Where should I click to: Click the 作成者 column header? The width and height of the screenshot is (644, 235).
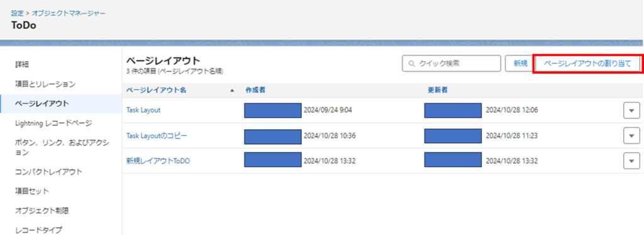[x=255, y=90]
